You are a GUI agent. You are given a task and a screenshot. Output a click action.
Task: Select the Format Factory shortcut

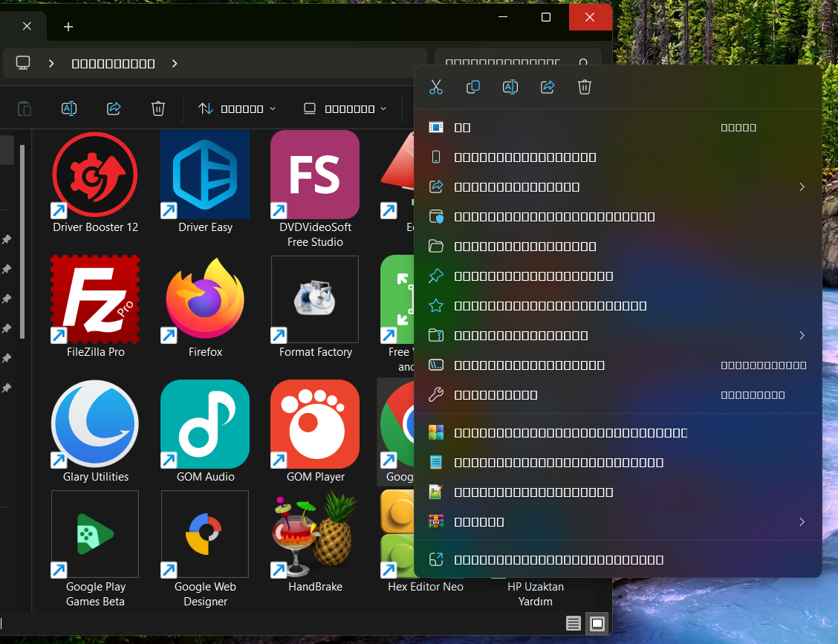(315, 307)
